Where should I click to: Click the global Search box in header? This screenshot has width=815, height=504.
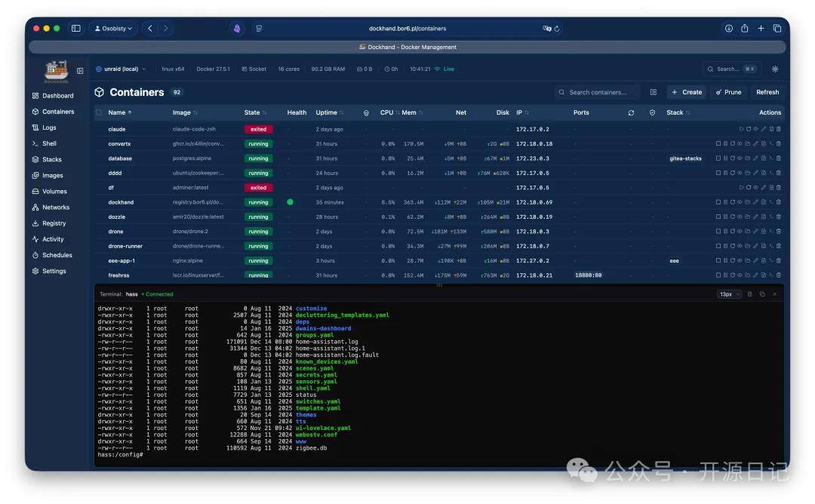coord(730,69)
